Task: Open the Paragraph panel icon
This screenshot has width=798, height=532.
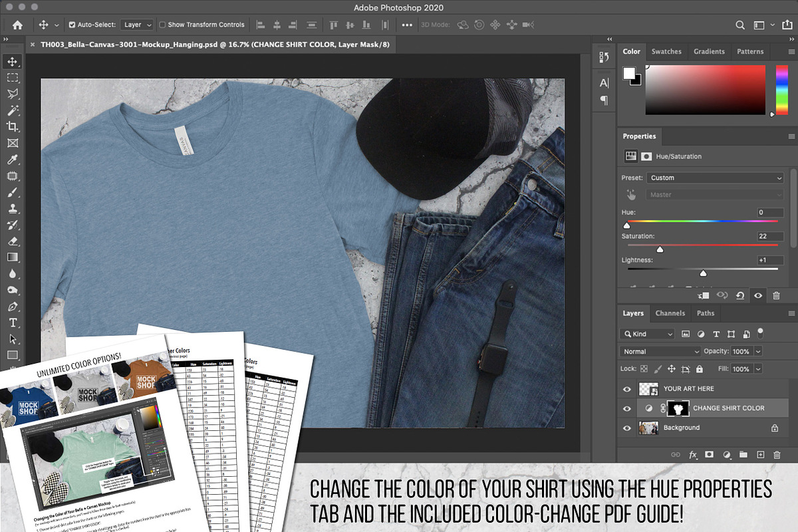Action: click(604, 100)
